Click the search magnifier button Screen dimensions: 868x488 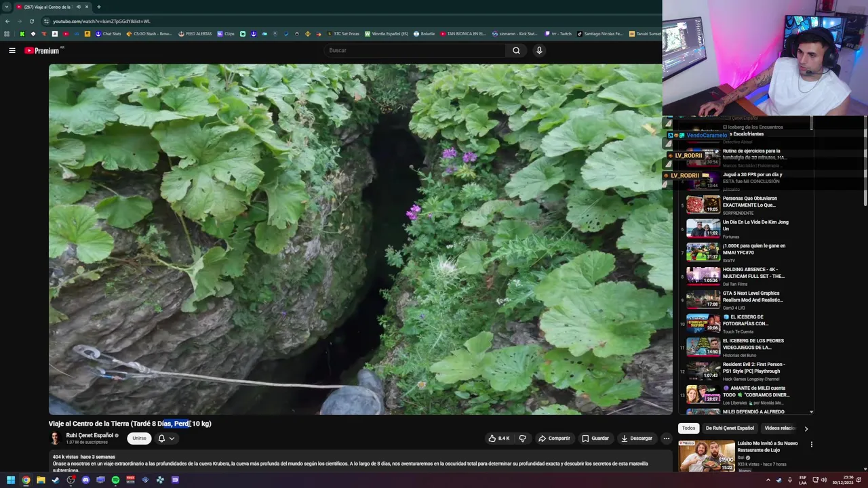pos(516,50)
